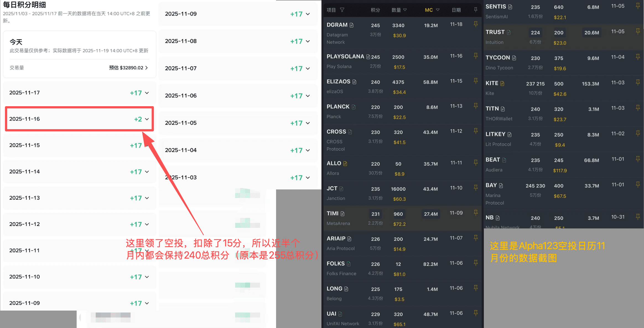This screenshot has width=644, height=328.
Task: Click the document icon next to PLANCK
Action: pyautogui.click(x=354, y=107)
